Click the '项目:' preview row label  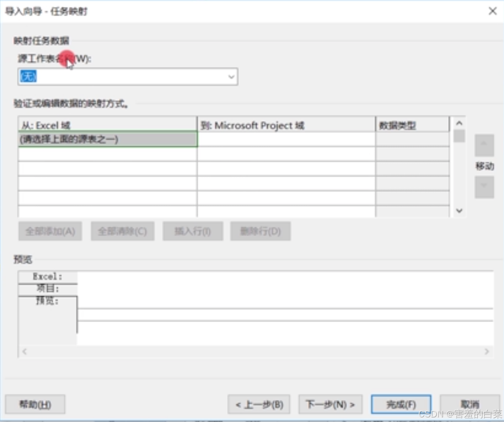tap(47, 289)
